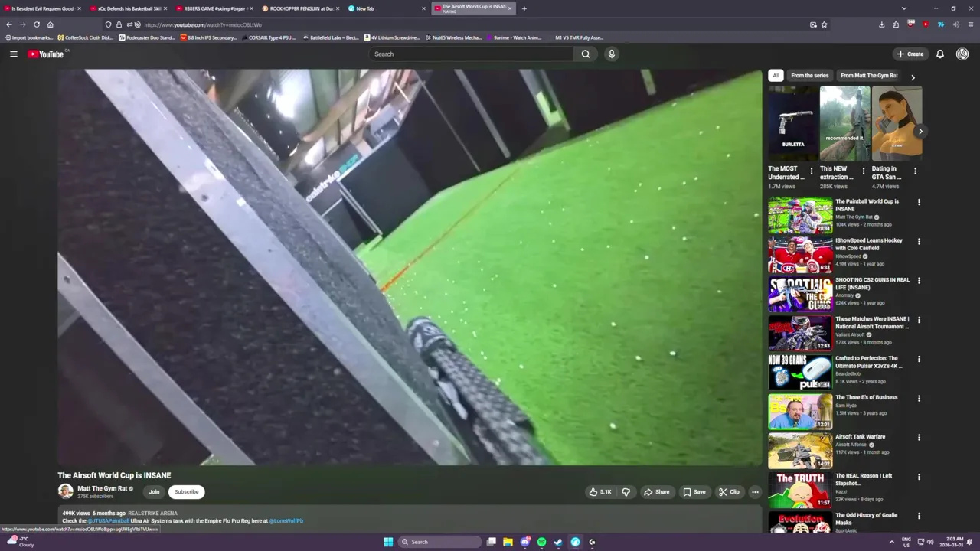980x551 pixels.
Task: Open CoffeeSock Cloth Disk bookmark
Action: 87,37
